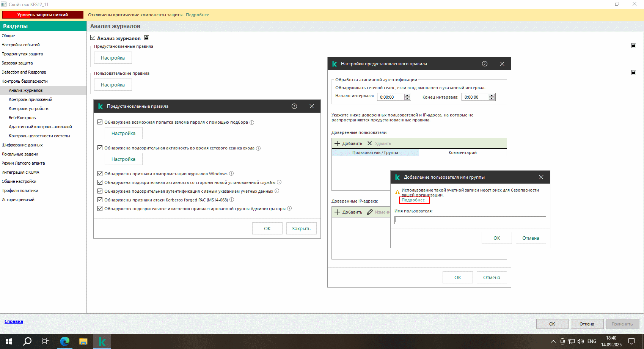
Task: Increase the Начало интервала time value
Action: click(407, 95)
